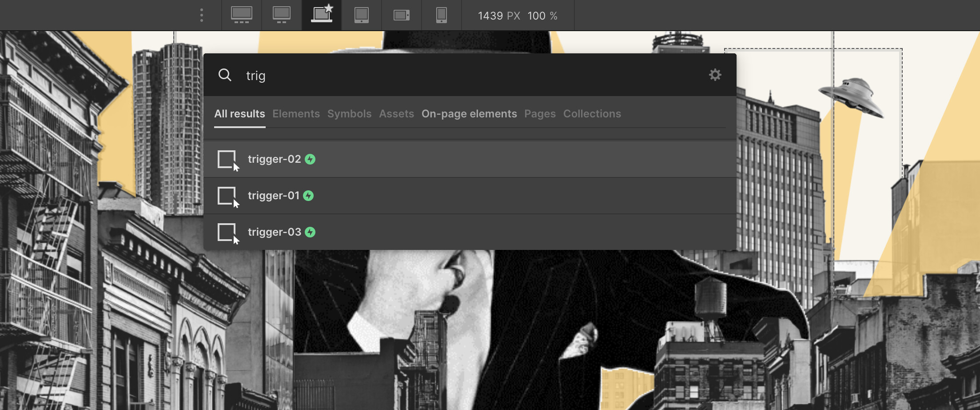Click the interaction bolt badge on trigger-03
The image size is (980, 410).
(310, 232)
